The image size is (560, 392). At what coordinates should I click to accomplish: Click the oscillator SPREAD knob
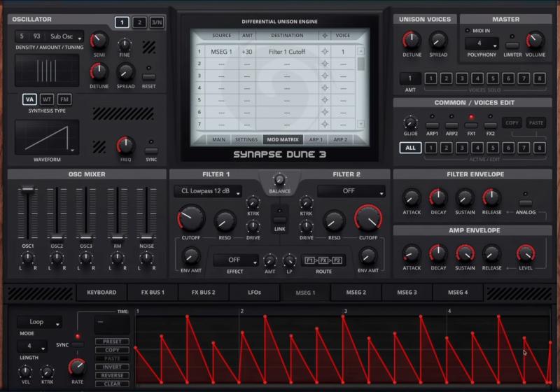[x=125, y=73]
